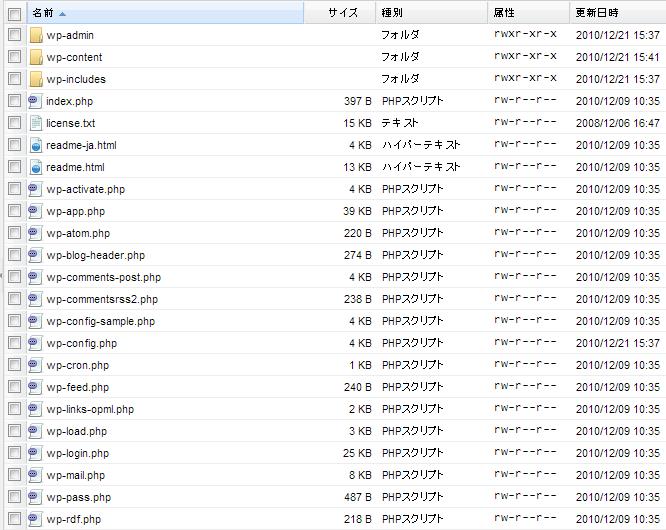Click the wp-login.php file icon
The height and width of the screenshot is (530, 666).
(35, 454)
